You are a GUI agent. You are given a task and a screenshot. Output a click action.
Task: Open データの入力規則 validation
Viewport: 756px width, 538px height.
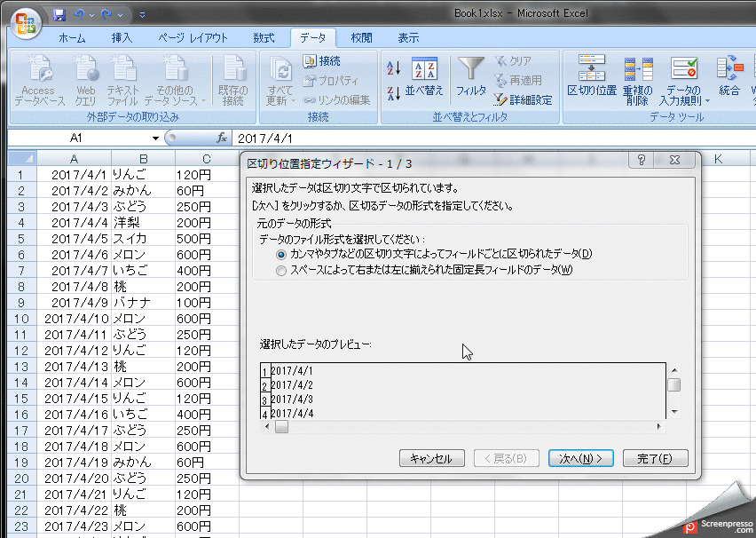684,80
